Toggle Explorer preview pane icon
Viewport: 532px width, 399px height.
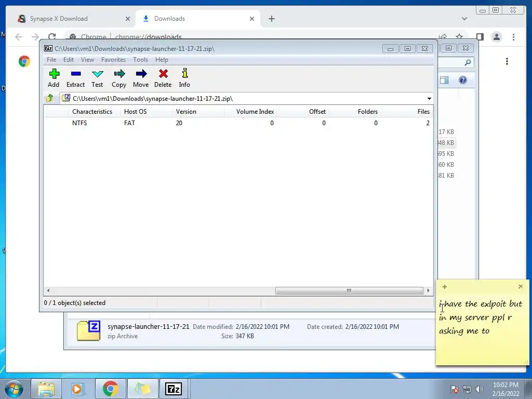[x=444, y=80]
